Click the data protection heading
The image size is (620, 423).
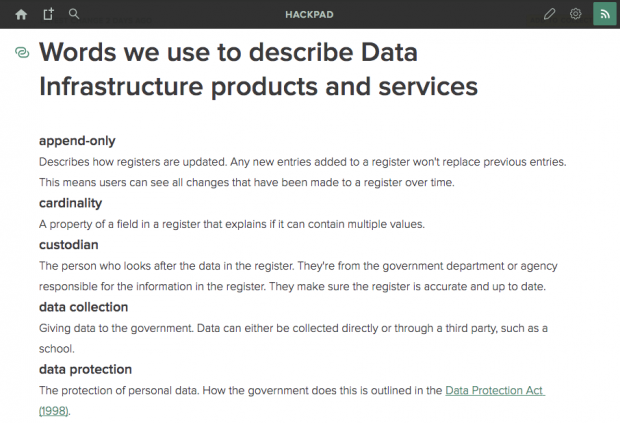85,369
